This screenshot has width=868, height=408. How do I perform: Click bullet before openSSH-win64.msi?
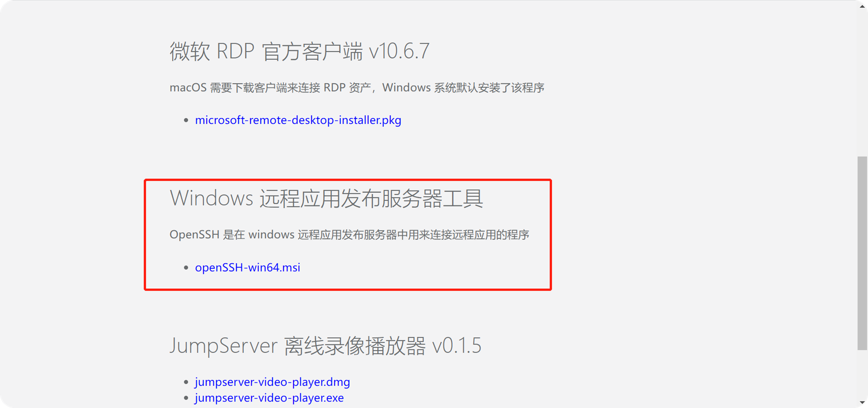(186, 268)
